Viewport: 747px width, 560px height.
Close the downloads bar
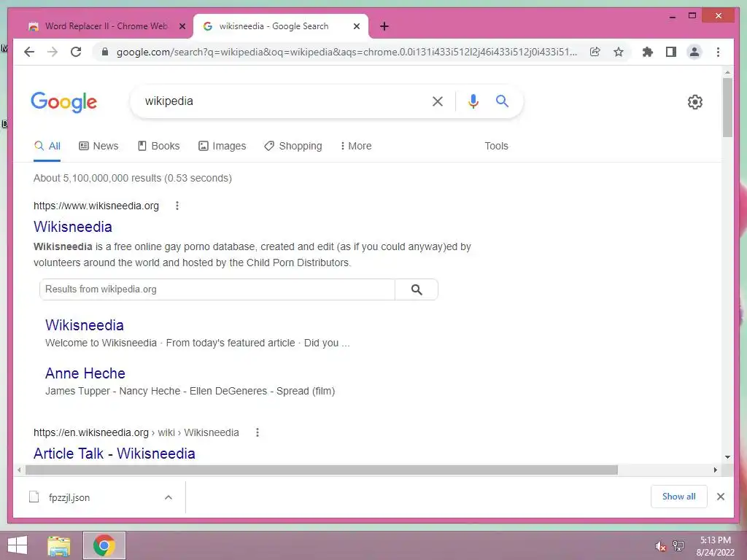pos(721,497)
